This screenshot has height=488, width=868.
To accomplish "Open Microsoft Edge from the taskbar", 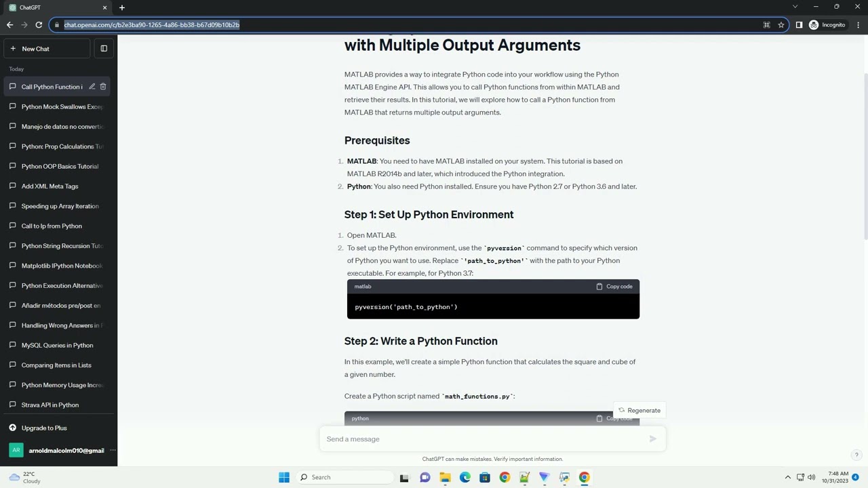I will pyautogui.click(x=465, y=477).
